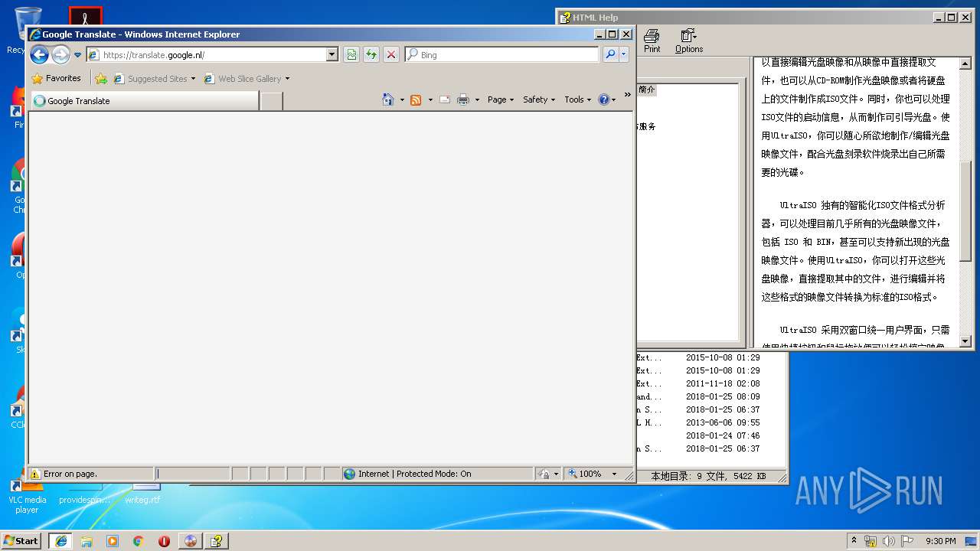Screen dimensions: 980x551
Task: Click the Refresh page icon
Action: coord(371,54)
